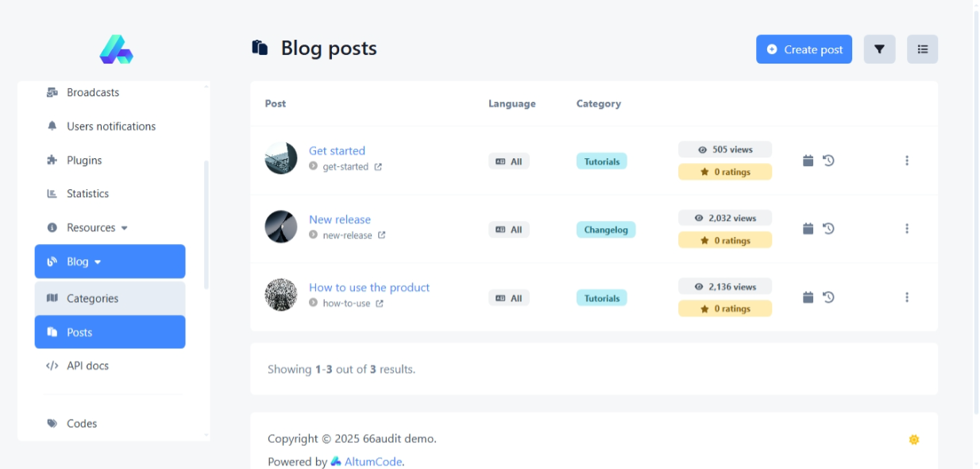
Task: Open the filter funnel icon button
Action: [879, 49]
